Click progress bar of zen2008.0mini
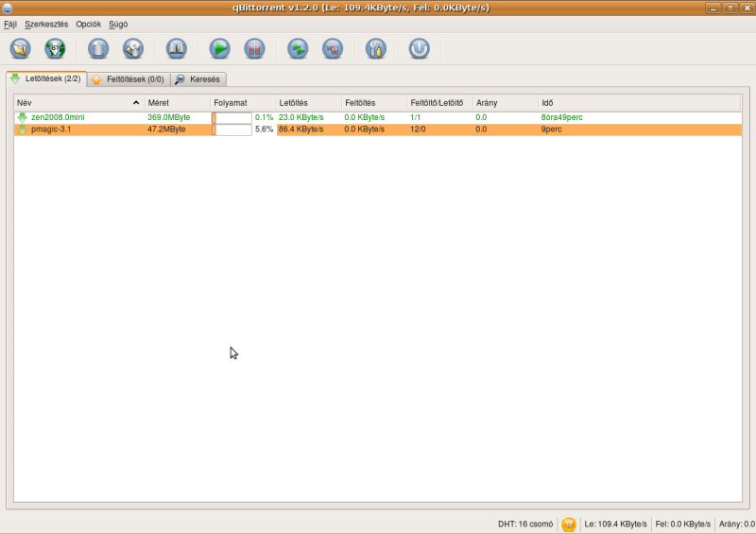 (x=232, y=118)
